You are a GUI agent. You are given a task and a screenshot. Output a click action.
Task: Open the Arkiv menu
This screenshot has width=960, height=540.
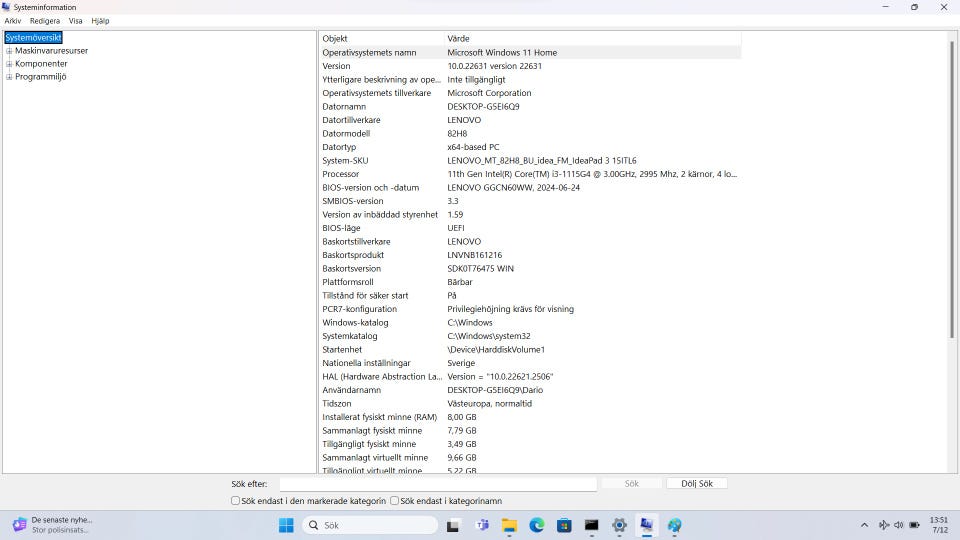[x=12, y=20]
